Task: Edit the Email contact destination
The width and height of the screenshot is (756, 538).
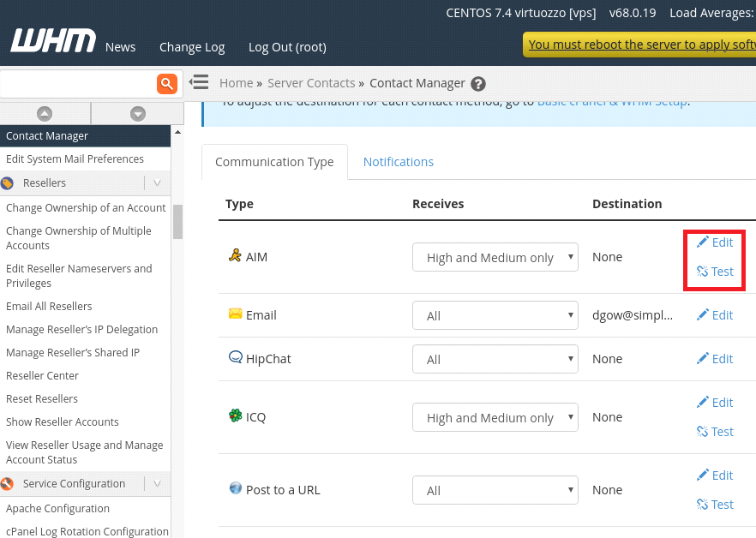Action: click(715, 314)
